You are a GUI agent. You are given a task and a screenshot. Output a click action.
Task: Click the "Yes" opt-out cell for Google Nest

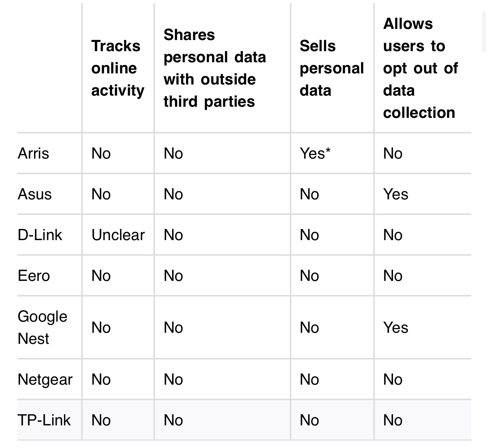pyautogui.click(x=396, y=328)
